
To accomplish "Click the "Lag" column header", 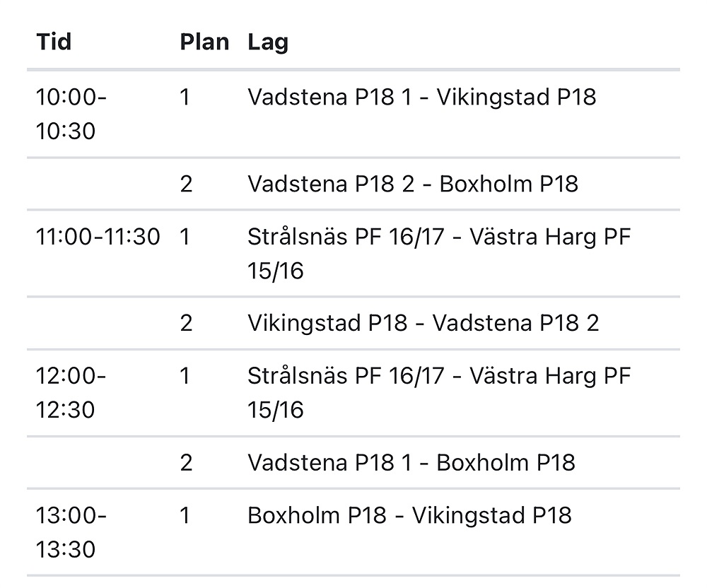I will pos(268,42).
